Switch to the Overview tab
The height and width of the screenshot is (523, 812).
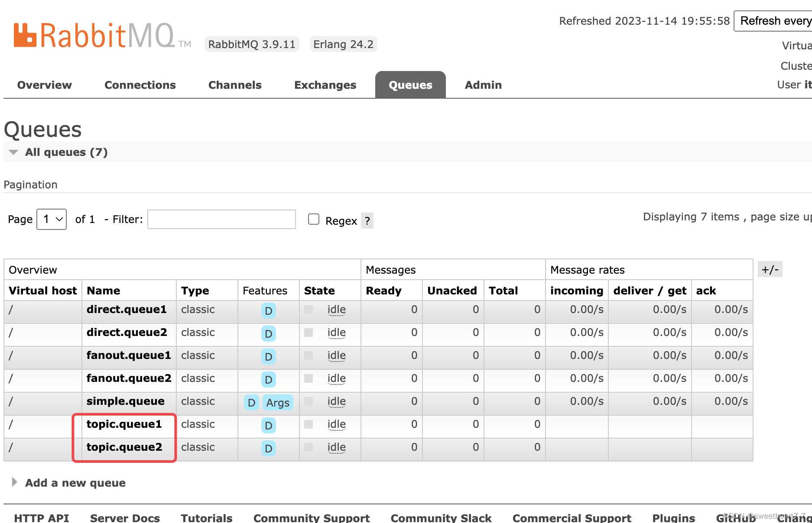point(45,85)
